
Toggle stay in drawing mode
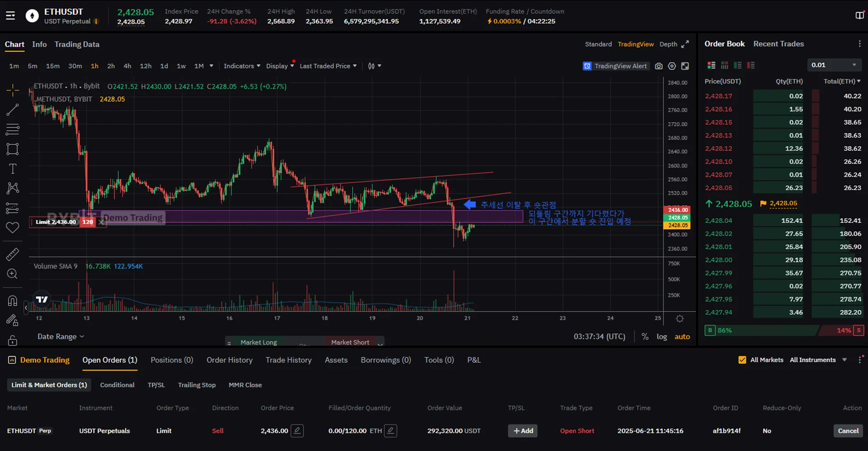[x=13, y=320]
